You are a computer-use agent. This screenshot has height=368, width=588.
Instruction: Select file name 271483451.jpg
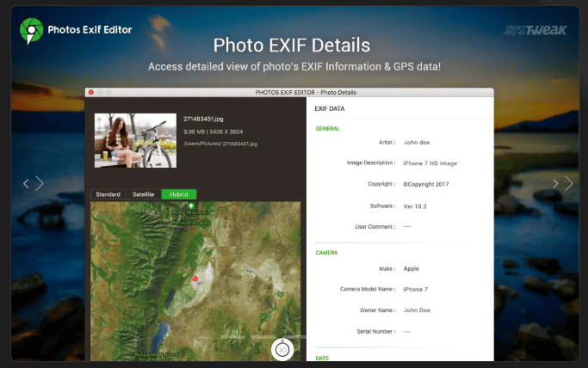click(203, 119)
